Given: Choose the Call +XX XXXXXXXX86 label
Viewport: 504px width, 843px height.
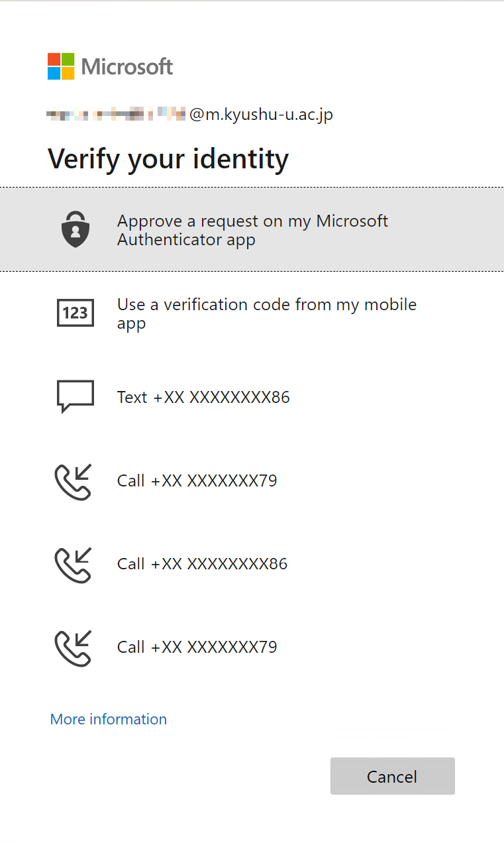Looking at the screenshot, I should (202, 564).
